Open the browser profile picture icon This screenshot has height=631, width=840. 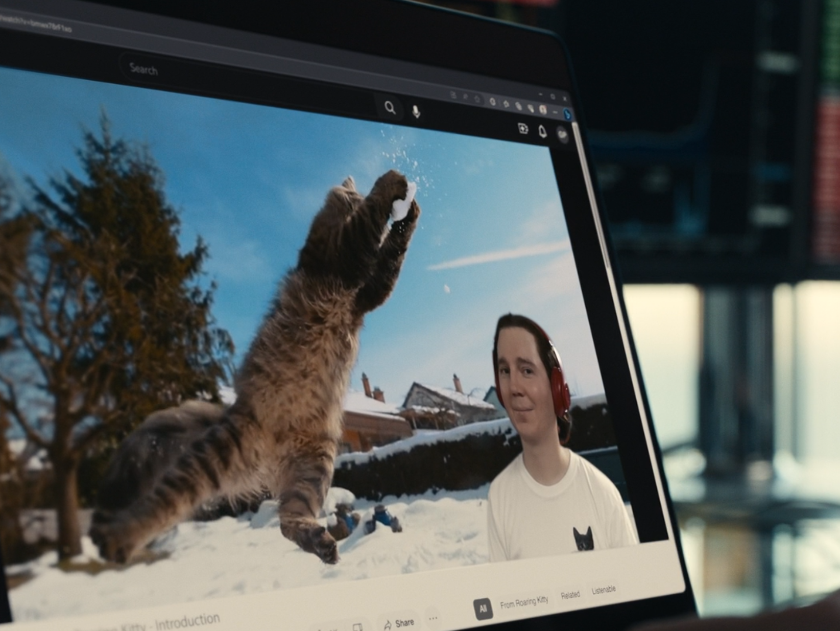pos(543,109)
